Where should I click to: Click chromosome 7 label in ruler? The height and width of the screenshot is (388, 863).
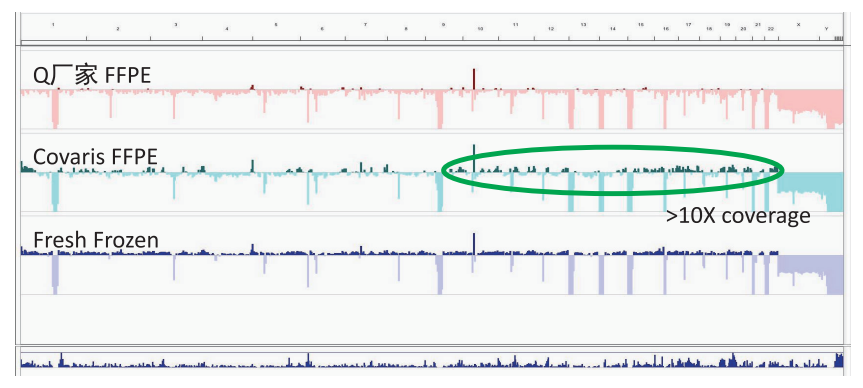pos(365,25)
